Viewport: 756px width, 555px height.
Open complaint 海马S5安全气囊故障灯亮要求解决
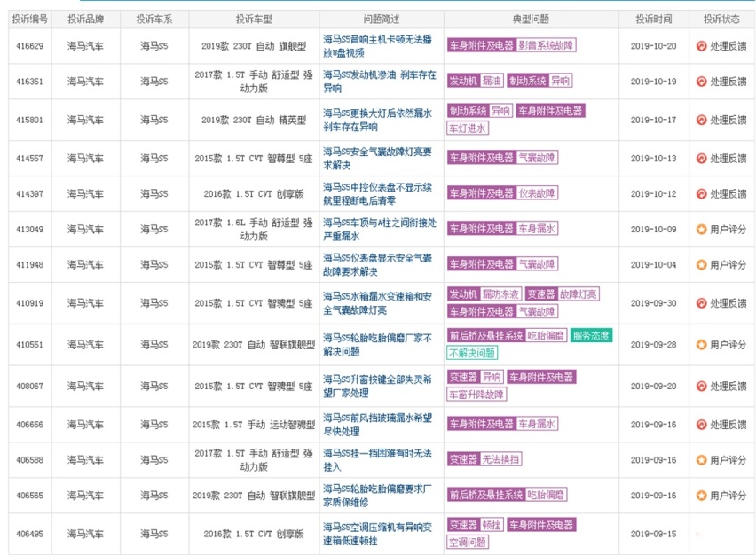coord(377,159)
